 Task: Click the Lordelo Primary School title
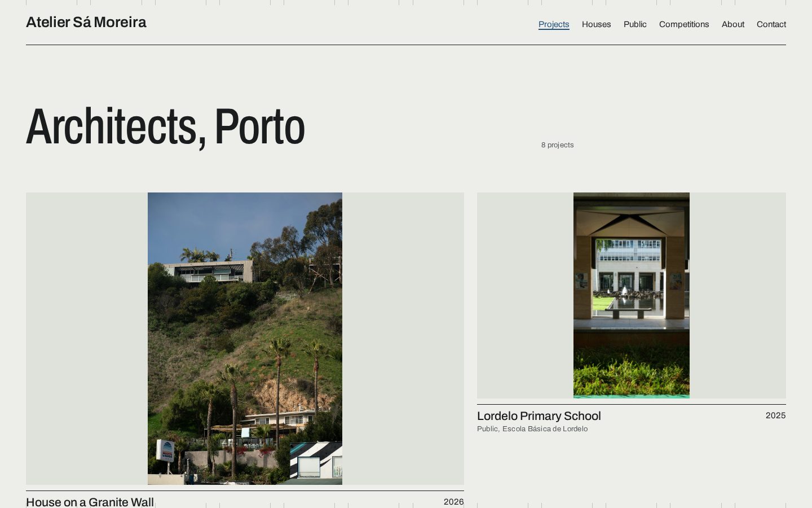pyautogui.click(x=539, y=416)
